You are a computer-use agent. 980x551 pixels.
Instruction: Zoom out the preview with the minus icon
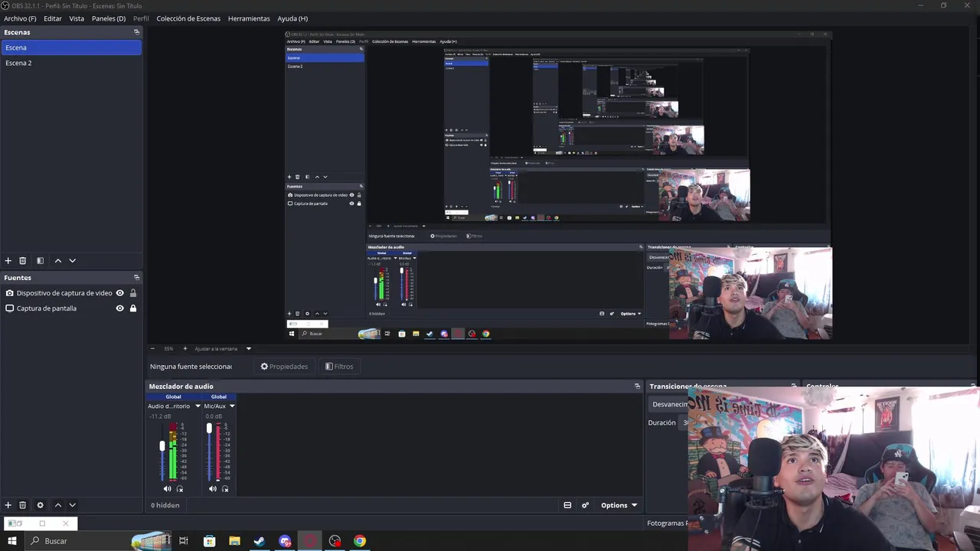[x=152, y=349]
